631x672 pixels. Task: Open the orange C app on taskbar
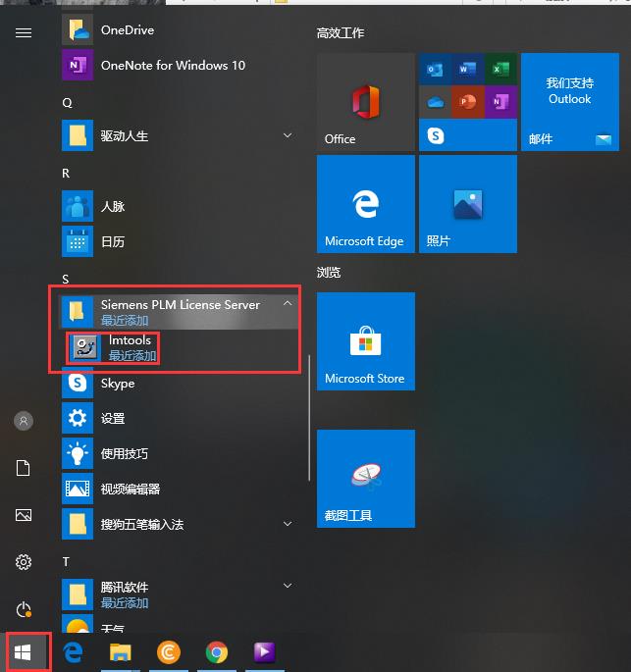(x=169, y=652)
